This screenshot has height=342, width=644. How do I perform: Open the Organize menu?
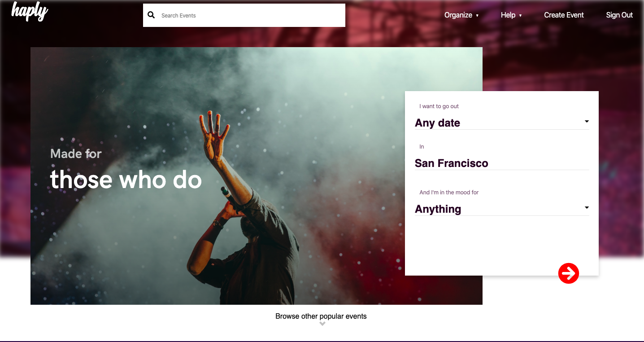461,15
